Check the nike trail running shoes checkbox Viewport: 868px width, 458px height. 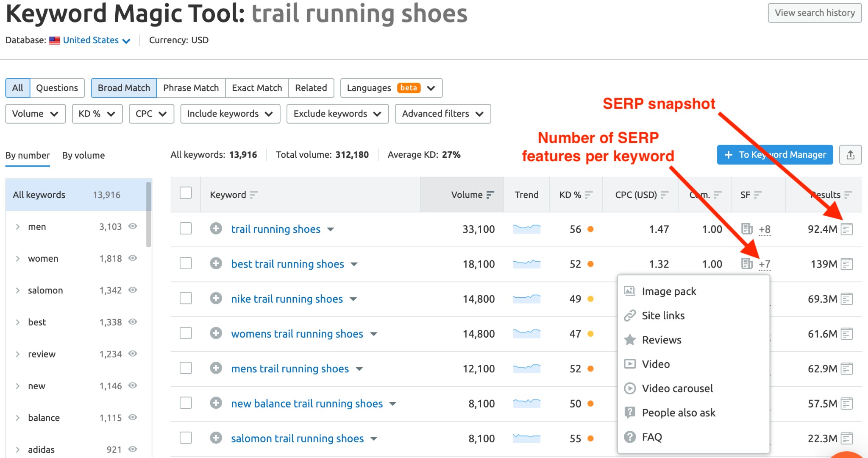[186, 298]
